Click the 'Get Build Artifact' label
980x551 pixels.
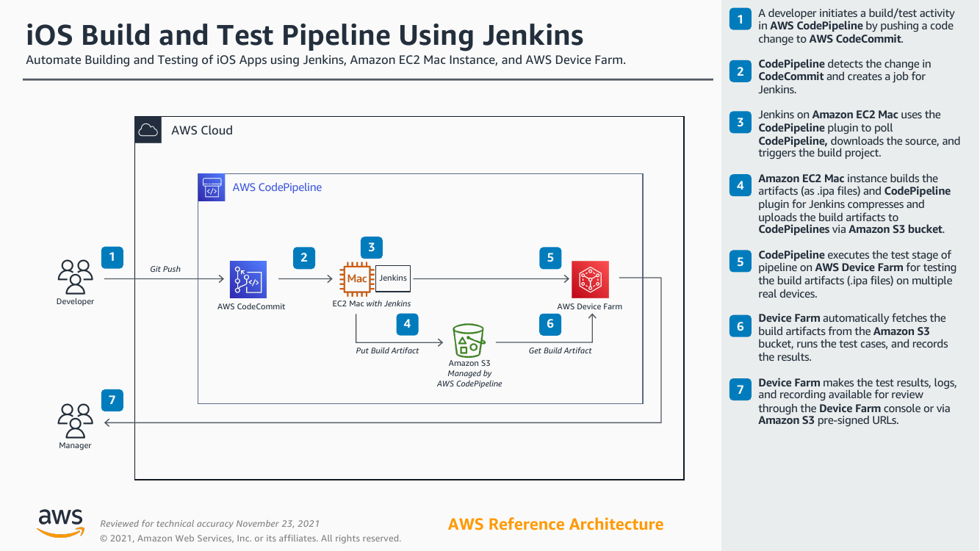pyautogui.click(x=560, y=350)
